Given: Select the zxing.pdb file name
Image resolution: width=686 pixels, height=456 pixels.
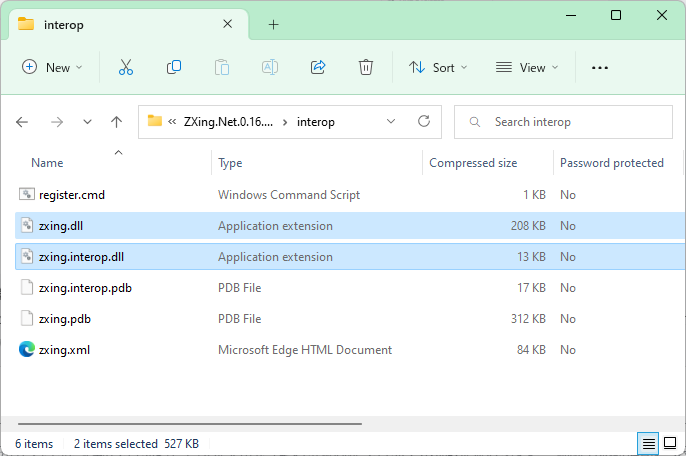Looking at the screenshot, I should coord(65,319).
